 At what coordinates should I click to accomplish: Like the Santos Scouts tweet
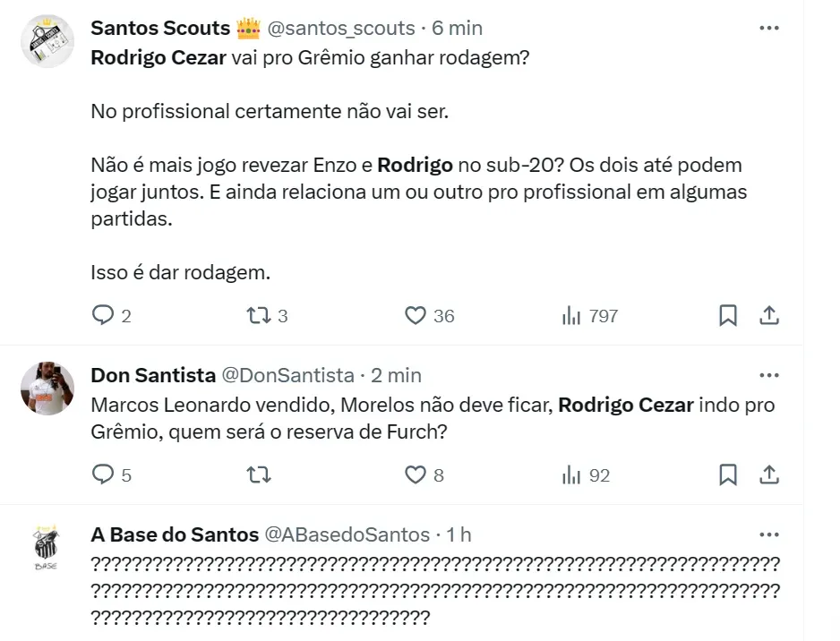(415, 315)
